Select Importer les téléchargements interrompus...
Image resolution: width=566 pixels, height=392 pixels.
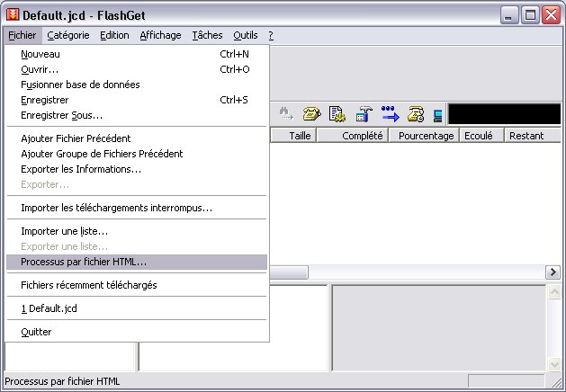point(137,208)
